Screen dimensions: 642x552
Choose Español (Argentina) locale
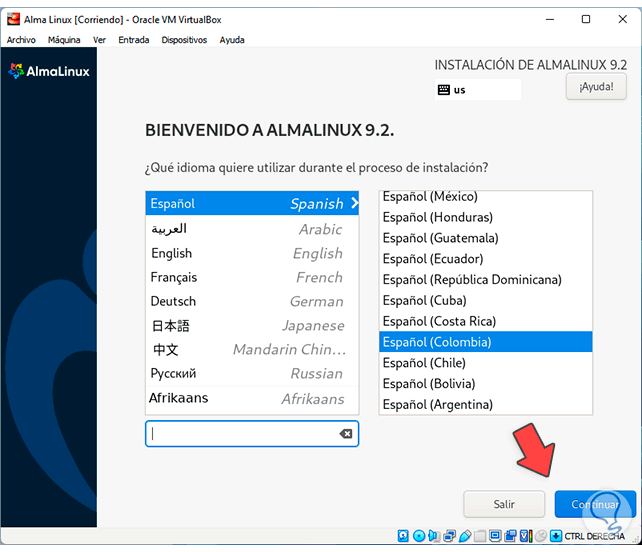click(486, 405)
